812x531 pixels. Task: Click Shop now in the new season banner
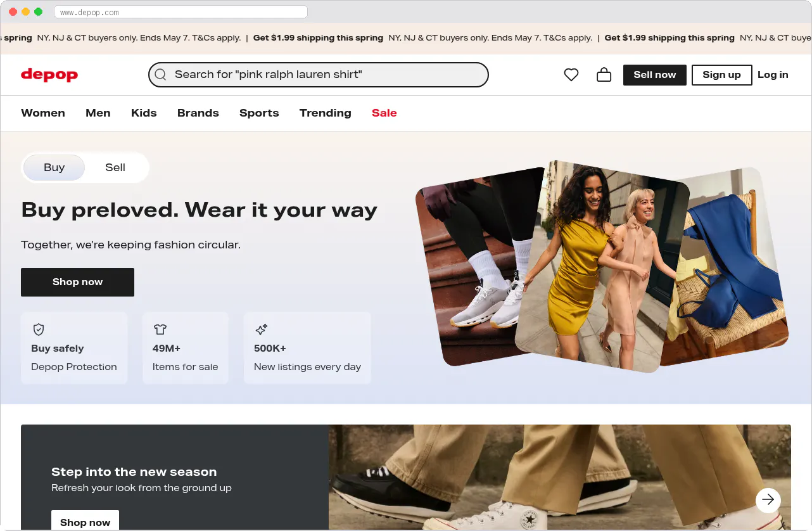click(85, 522)
